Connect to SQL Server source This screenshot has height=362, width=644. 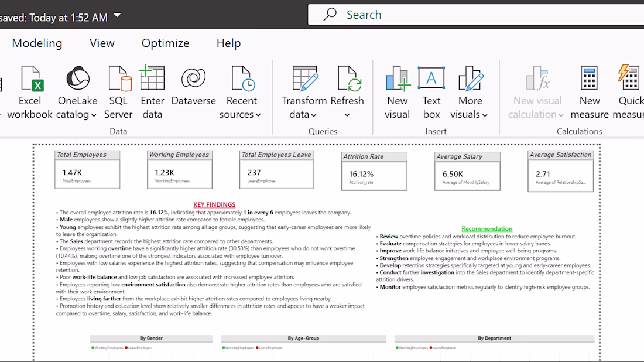pos(118,93)
